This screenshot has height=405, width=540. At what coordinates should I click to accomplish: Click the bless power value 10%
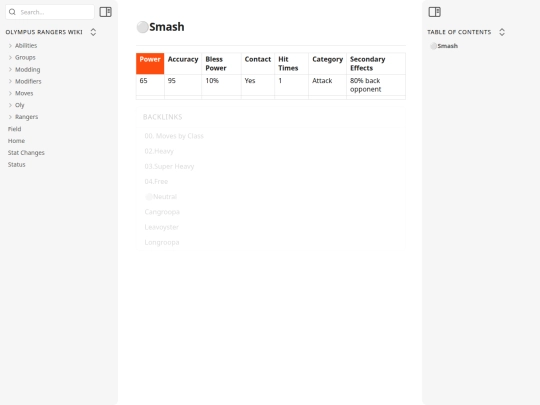[212, 81]
